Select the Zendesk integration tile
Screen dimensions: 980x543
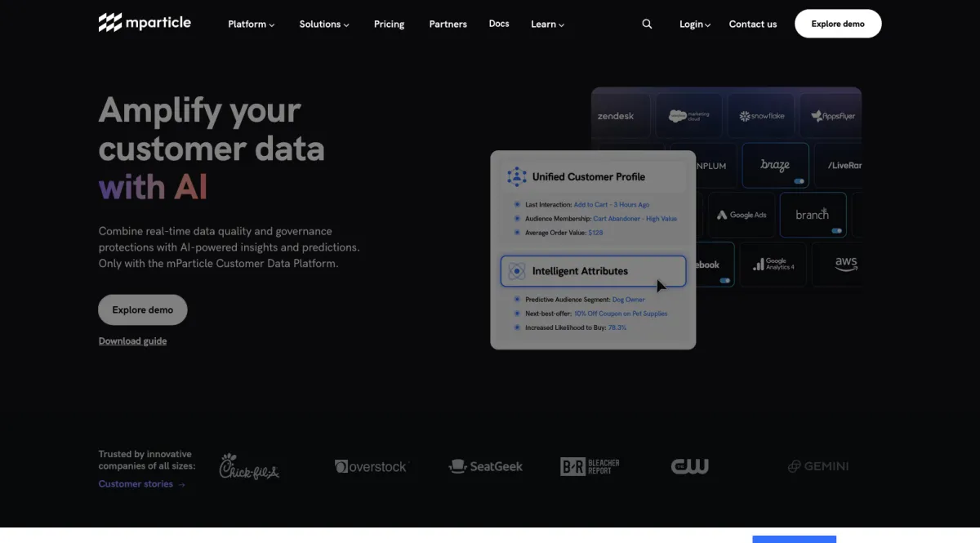click(621, 116)
